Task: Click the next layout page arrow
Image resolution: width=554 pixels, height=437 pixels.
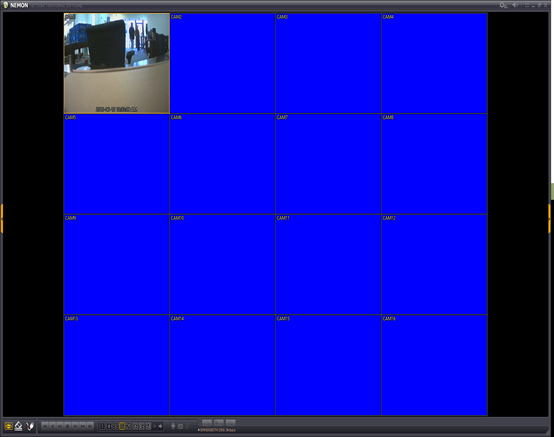Action: coord(161,426)
